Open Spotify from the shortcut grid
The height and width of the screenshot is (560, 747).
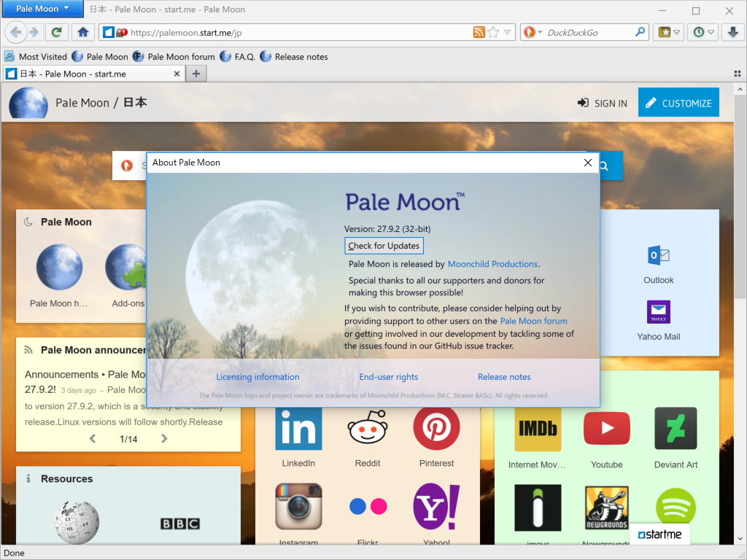(676, 507)
